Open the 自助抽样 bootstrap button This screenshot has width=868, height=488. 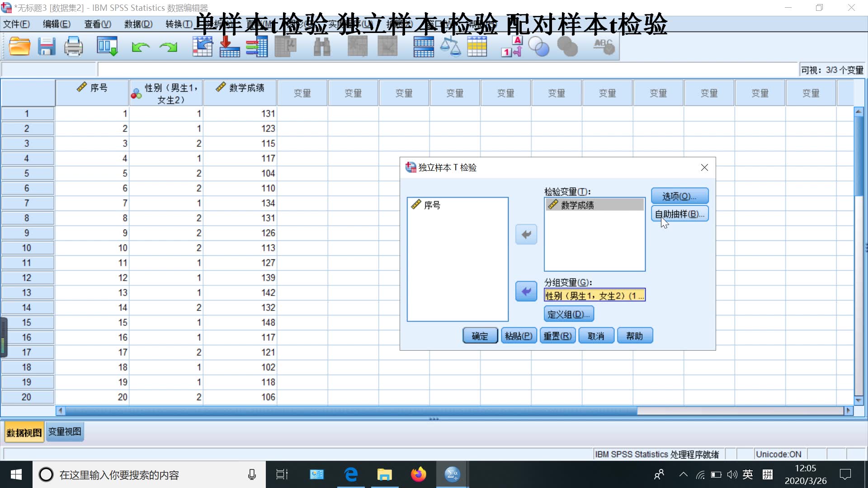pos(679,214)
